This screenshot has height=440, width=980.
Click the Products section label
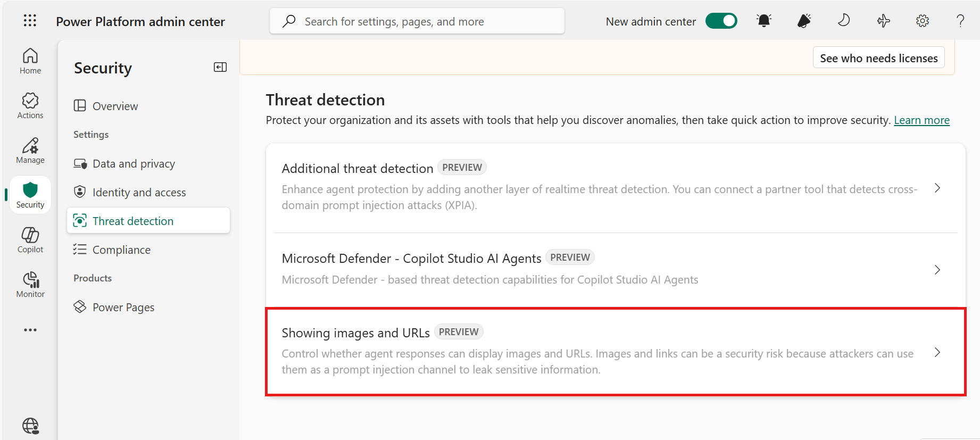pos(93,278)
